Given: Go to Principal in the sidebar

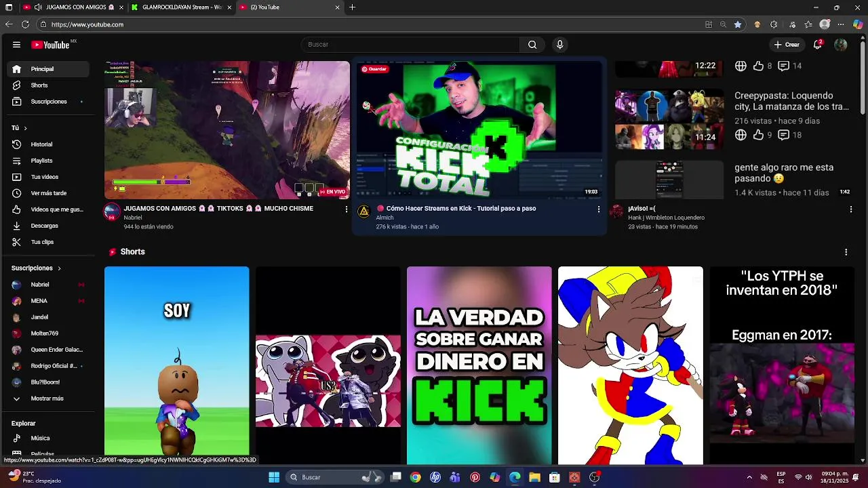Looking at the screenshot, I should (47, 69).
